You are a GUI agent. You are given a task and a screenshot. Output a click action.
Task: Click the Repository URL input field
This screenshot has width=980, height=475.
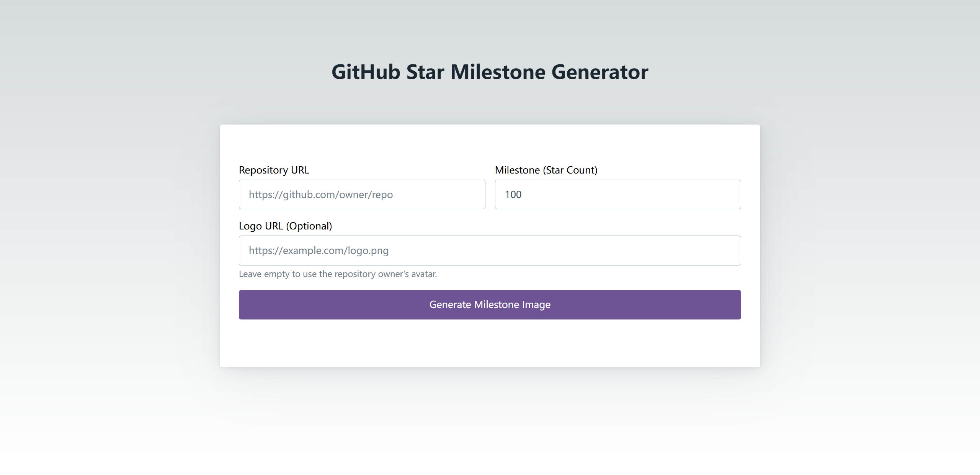361,194
